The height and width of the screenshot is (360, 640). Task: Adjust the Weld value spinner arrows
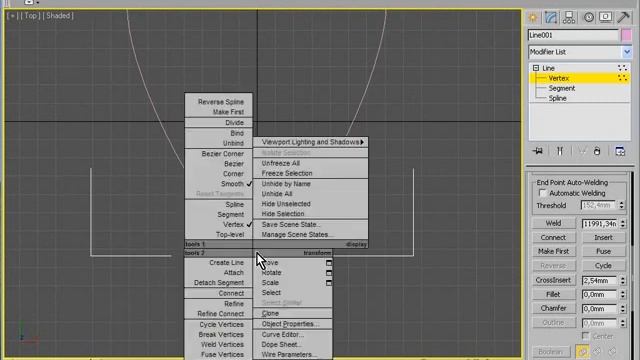pyautogui.click(x=622, y=224)
